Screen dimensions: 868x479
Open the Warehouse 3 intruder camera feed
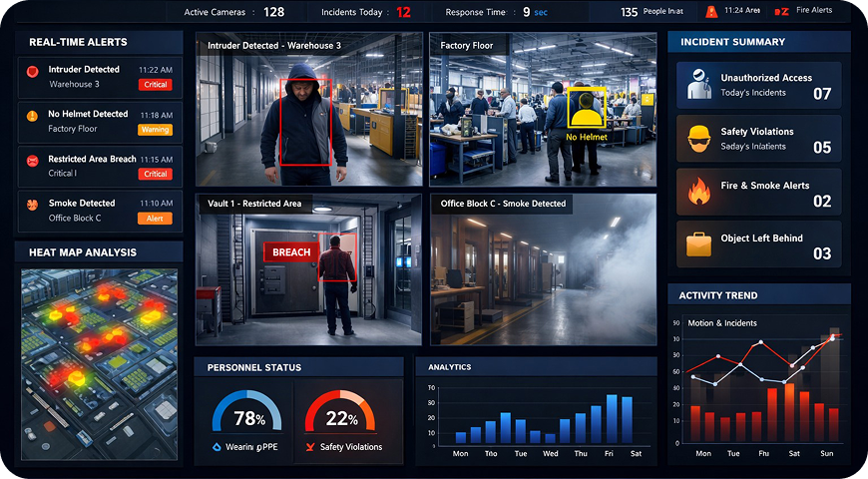309,110
